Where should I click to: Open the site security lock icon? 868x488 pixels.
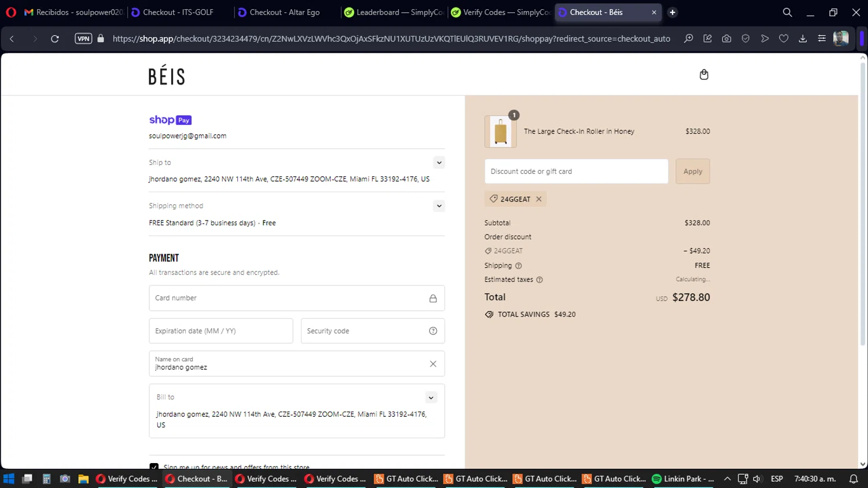pyautogui.click(x=101, y=39)
